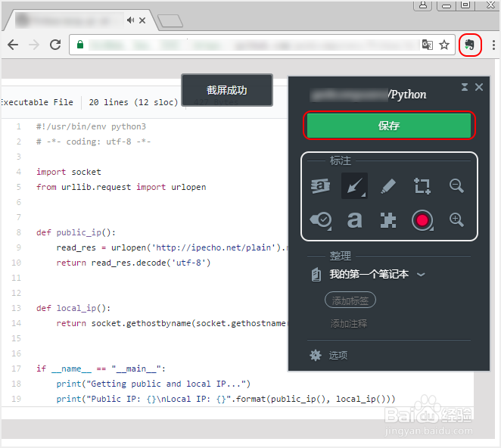This screenshot has width=501, height=448.
Task: Close the clipper panel with X
Action: coord(478,87)
